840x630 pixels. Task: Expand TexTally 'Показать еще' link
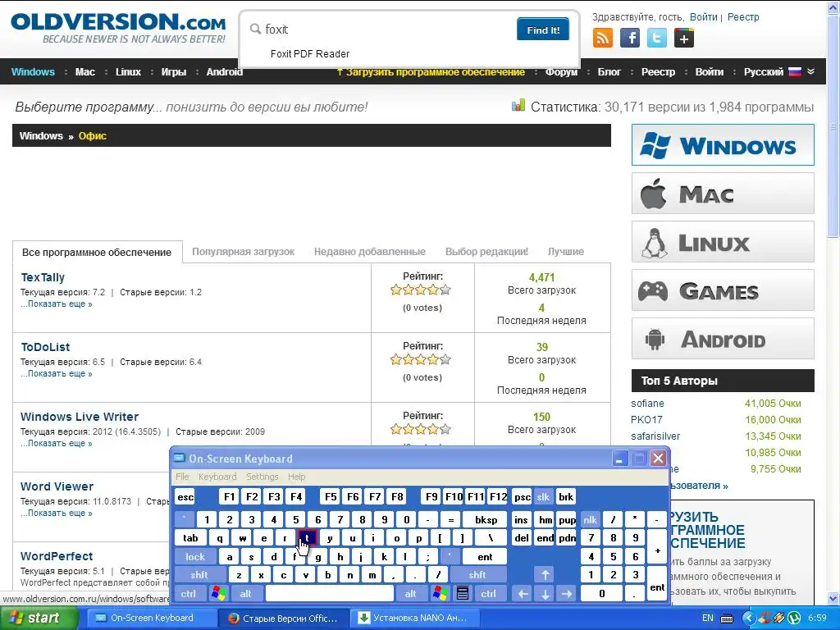57,304
